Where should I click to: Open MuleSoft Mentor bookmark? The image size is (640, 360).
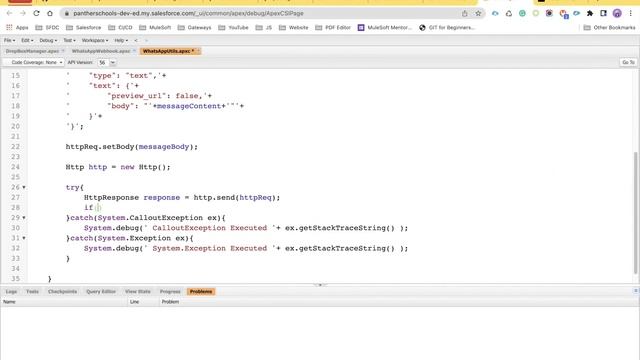pos(385,28)
